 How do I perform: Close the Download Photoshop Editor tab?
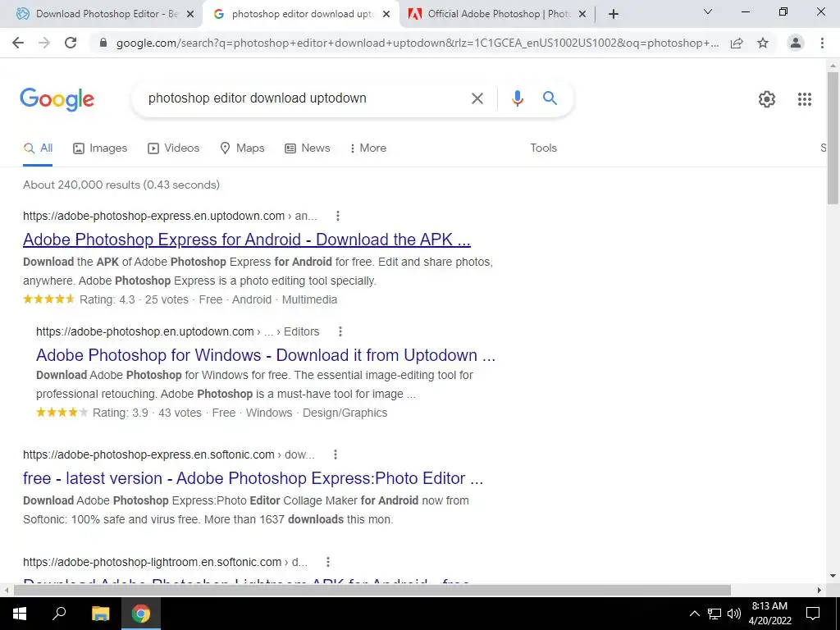(x=190, y=14)
